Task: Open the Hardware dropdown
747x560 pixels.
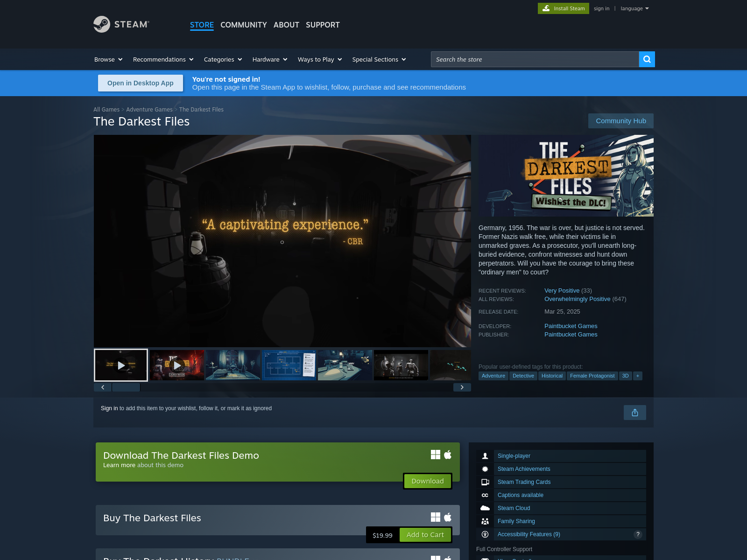Action: tap(270, 59)
